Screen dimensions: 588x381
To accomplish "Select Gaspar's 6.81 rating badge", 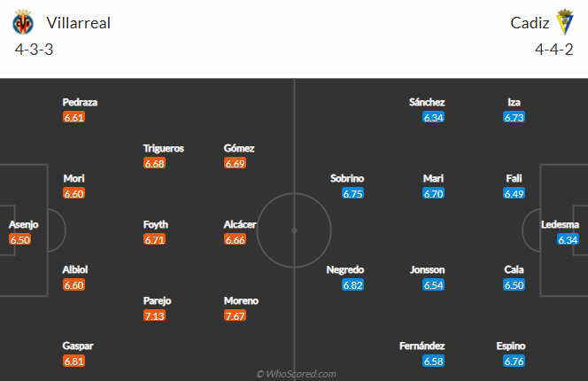I will tap(74, 362).
